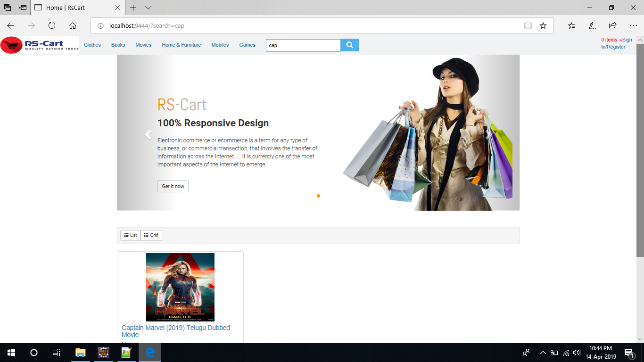Click the search input field containing cap
The image size is (644, 362).
point(303,45)
